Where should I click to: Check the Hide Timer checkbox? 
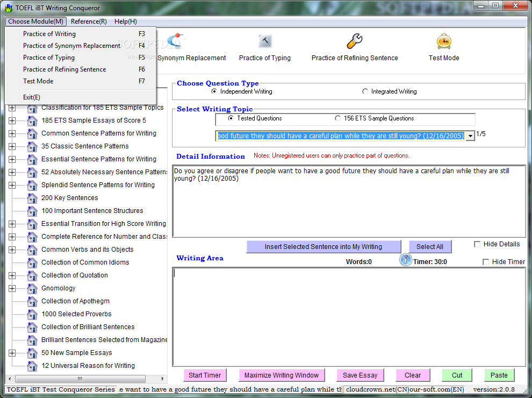coord(486,262)
